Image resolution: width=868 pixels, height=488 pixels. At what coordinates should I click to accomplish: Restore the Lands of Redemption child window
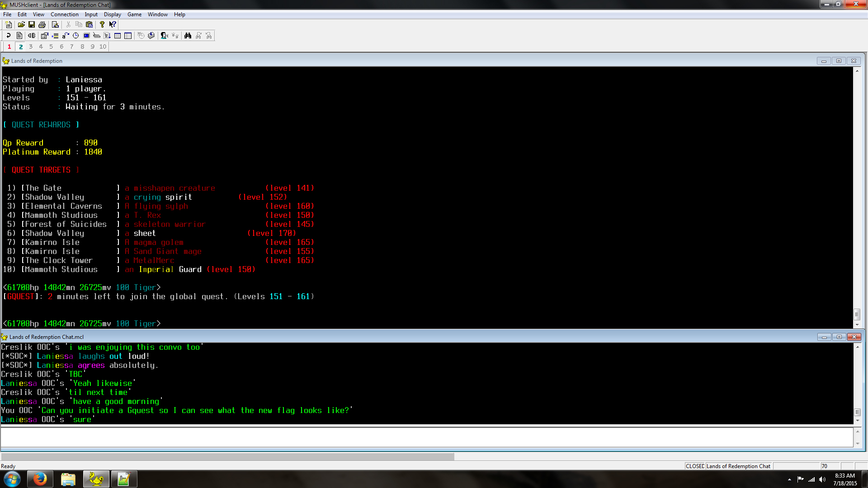839,61
